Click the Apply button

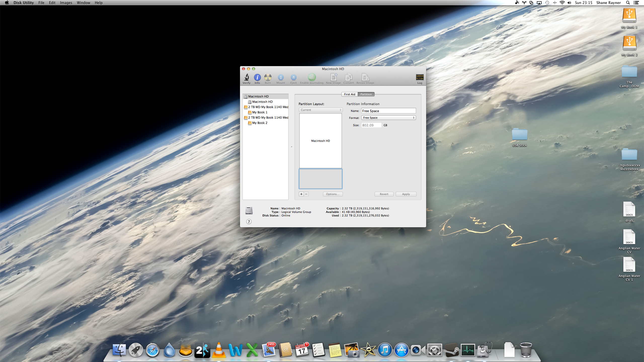[x=406, y=194]
